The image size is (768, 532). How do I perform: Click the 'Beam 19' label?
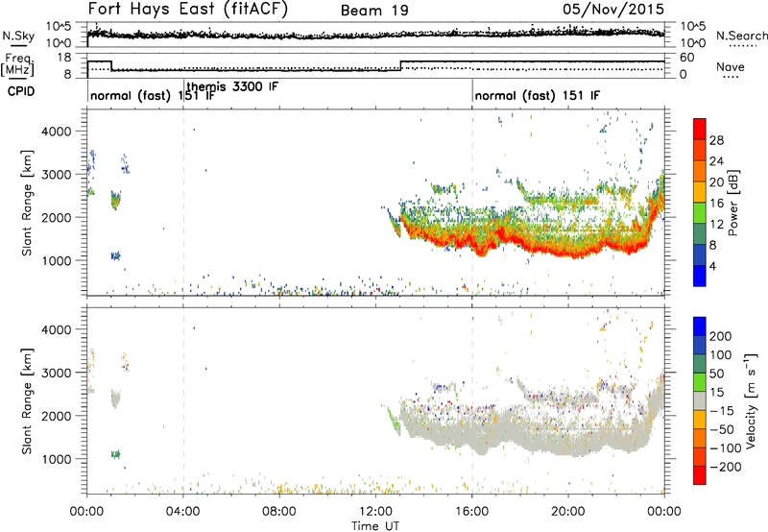[x=374, y=11]
